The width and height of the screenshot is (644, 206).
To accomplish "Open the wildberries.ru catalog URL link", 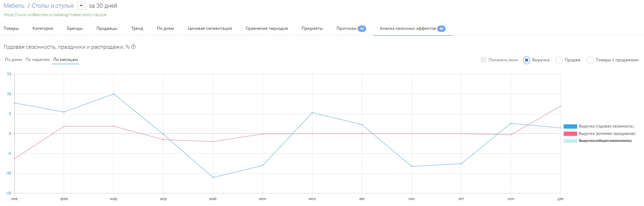I will (55, 15).
